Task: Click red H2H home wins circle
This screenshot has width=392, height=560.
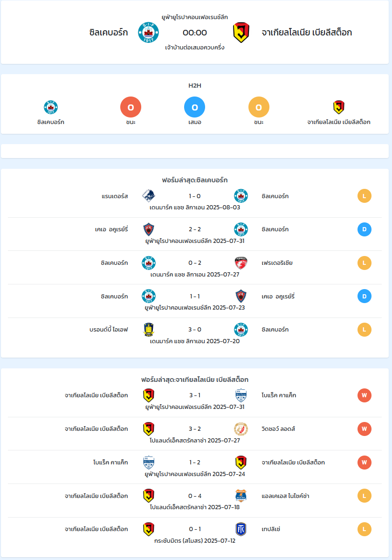Action: coord(131,107)
